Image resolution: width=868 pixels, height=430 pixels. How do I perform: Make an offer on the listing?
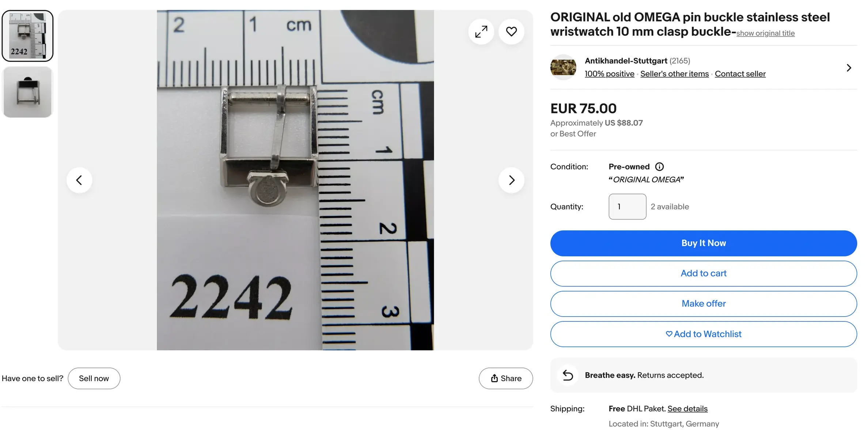[703, 303]
